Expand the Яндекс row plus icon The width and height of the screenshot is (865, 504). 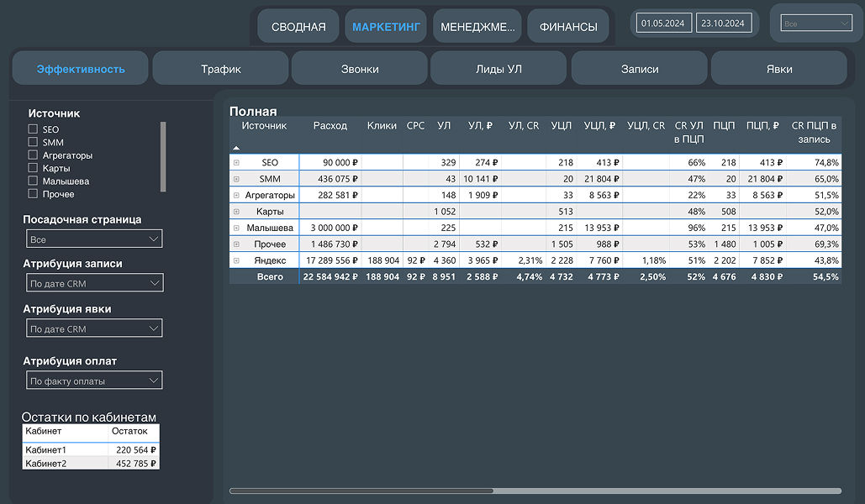[236, 260]
